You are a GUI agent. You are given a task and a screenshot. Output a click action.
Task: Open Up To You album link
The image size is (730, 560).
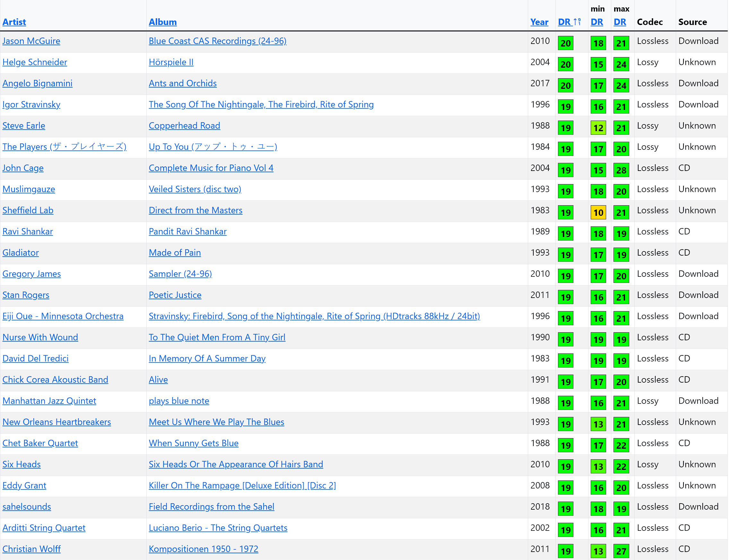pos(213,147)
